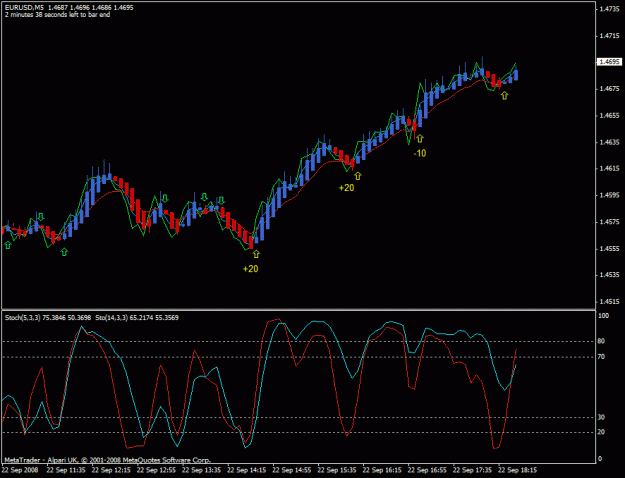
Task: Click the '22 Sep 18:15' time axis label
Action: point(518,470)
